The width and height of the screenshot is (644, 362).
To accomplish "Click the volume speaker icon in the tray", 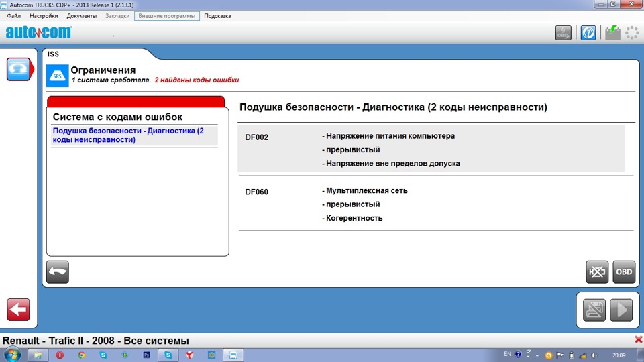I will pos(594,355).
